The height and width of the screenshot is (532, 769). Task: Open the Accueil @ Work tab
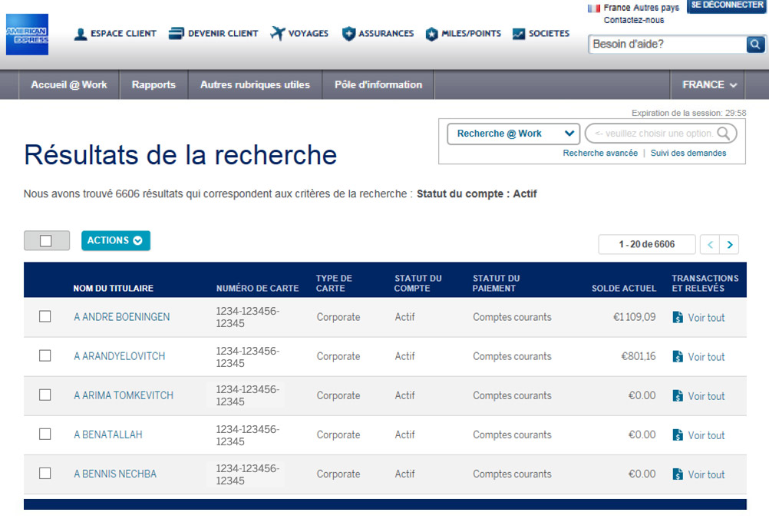point(69,84)
